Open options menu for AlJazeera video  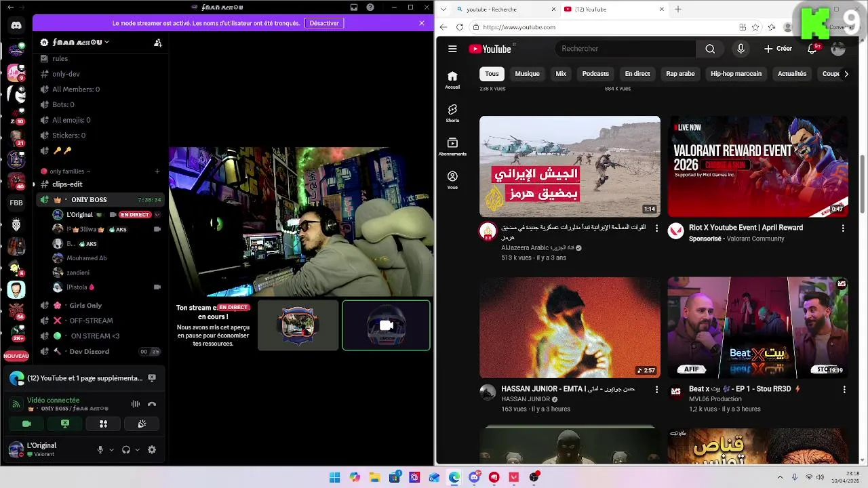[x=656, y=228]
